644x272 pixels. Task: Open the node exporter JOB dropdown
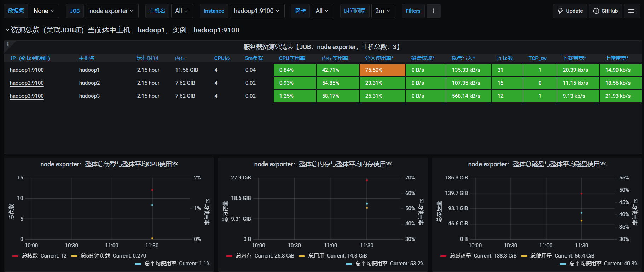[x=112, y=11]
